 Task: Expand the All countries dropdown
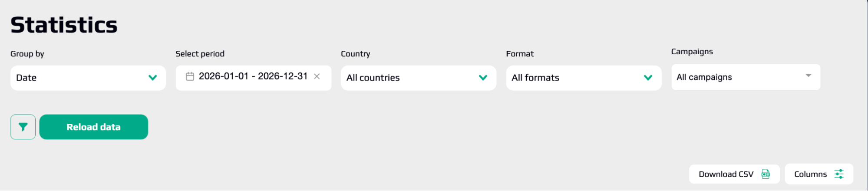coord(419,78)
